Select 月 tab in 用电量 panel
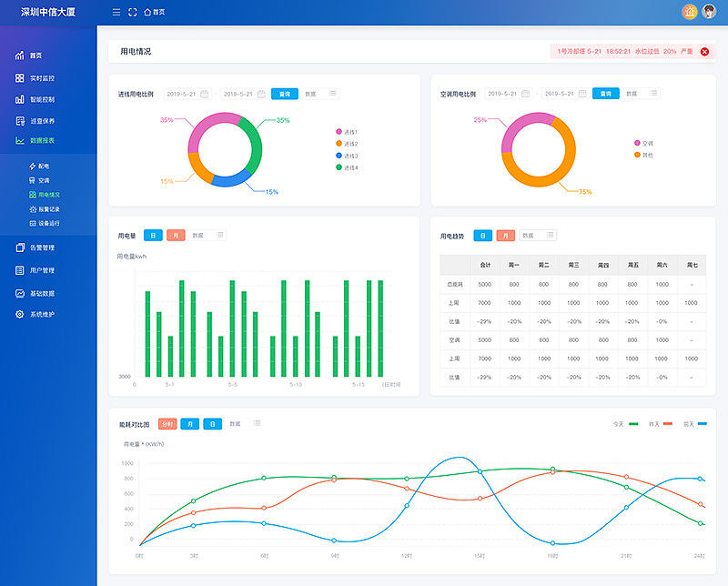The height and width of the screenshot is (586, 728). tap(176, 236)
